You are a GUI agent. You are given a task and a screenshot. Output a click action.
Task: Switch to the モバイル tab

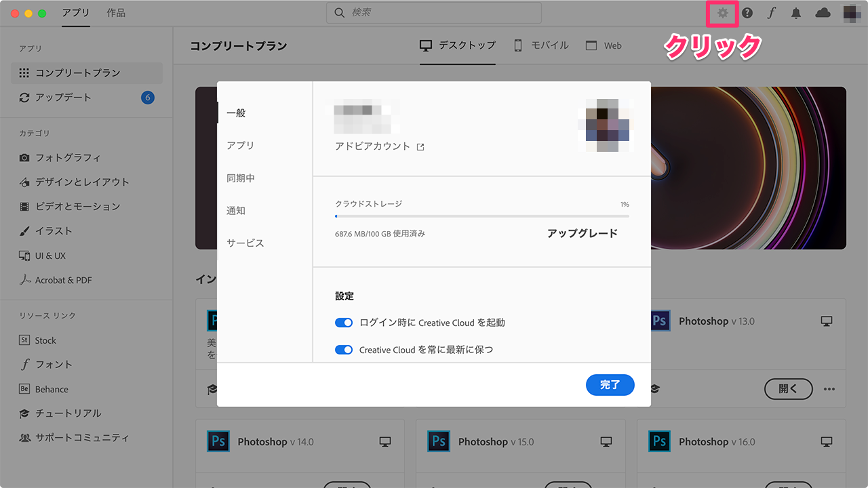(x=540, y=45)
